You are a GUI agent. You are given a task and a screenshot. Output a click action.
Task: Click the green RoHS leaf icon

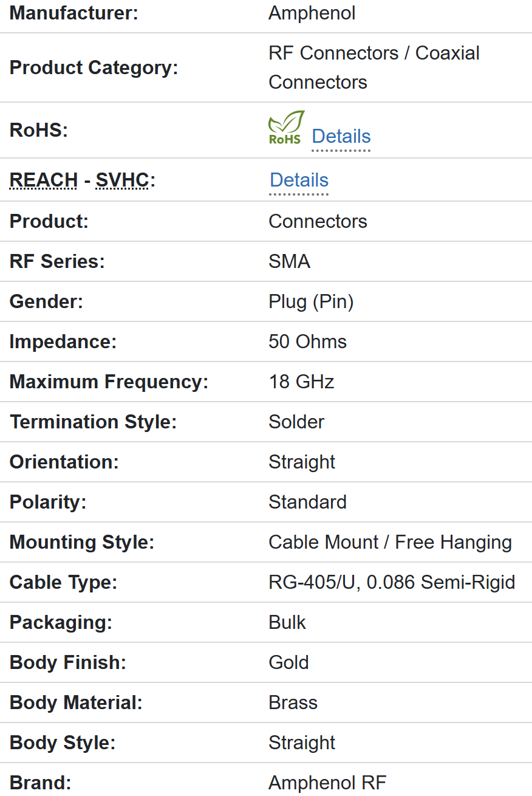(286, 128)
